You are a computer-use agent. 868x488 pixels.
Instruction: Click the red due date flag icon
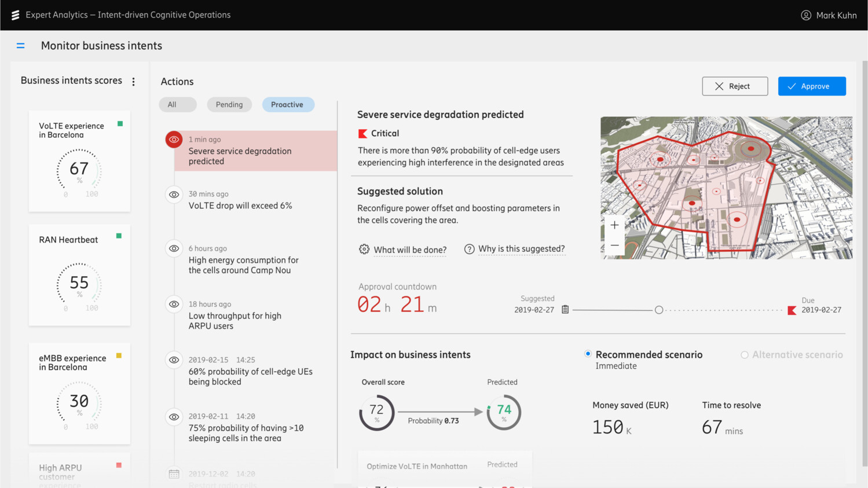(x=792, y=310)
